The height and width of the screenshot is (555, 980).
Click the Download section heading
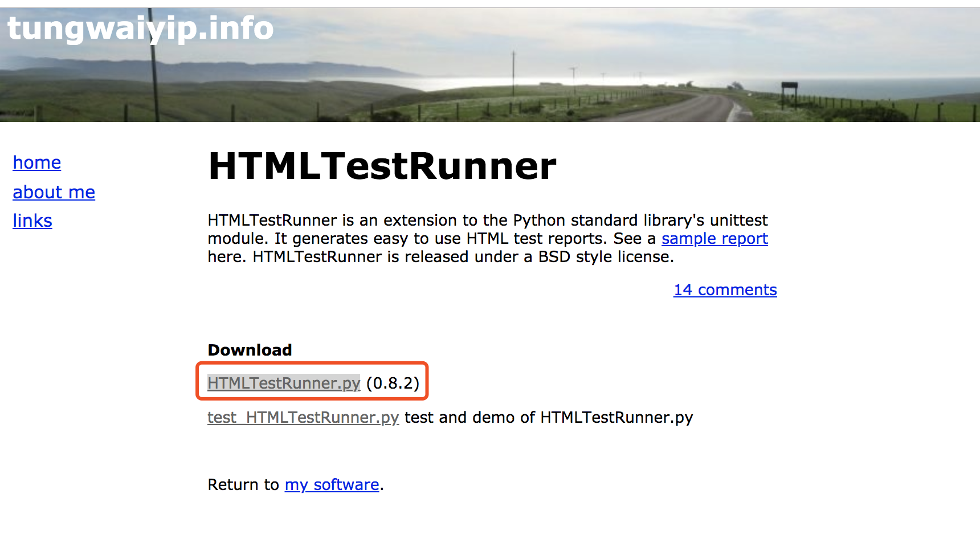coord(250,350)
